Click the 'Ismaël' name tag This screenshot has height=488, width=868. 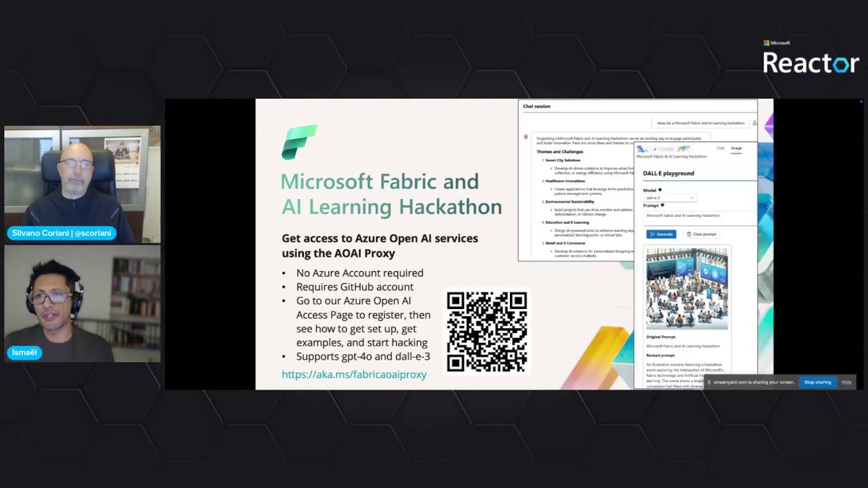(24, 352)
